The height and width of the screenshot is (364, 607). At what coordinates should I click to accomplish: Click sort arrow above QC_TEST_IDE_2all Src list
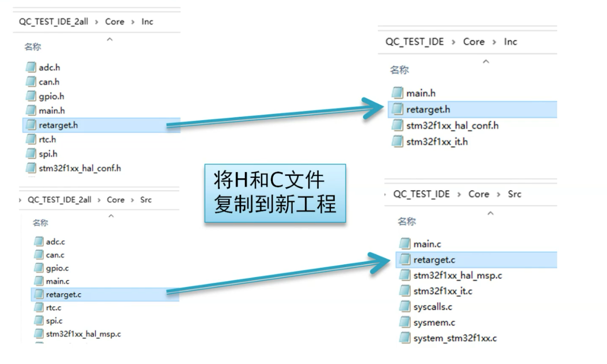(111, 215)
